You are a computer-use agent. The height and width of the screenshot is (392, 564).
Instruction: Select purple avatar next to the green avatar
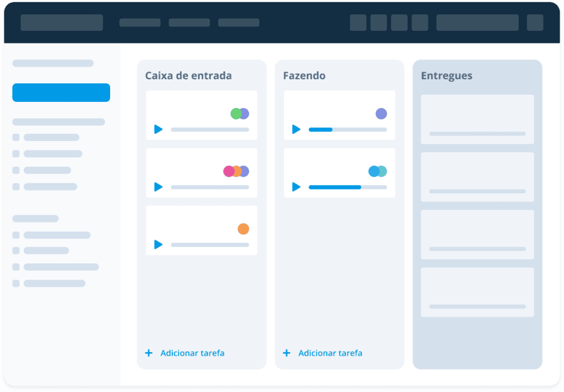[x=245, y=113]
